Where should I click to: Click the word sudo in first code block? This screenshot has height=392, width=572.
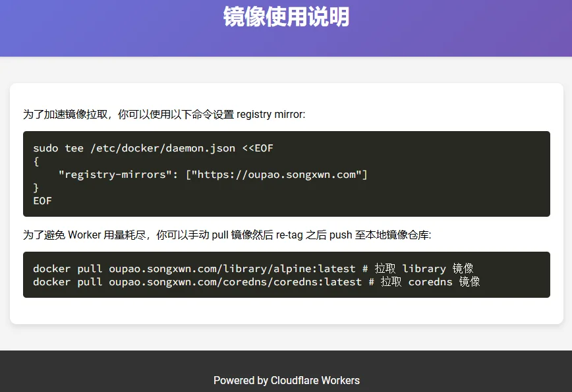click(45, 148)
